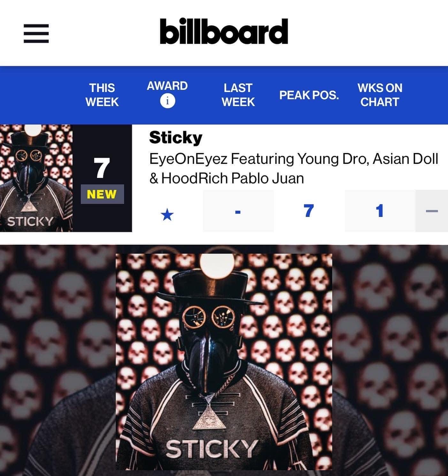Click the Award column header label
The image size is (448, 476).
167,86
